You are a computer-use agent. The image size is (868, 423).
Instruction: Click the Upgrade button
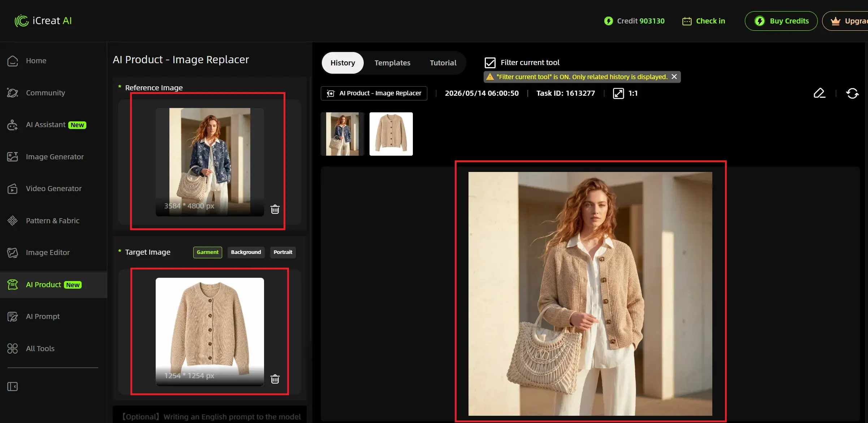pyautogui.click(x=845, y=21)
